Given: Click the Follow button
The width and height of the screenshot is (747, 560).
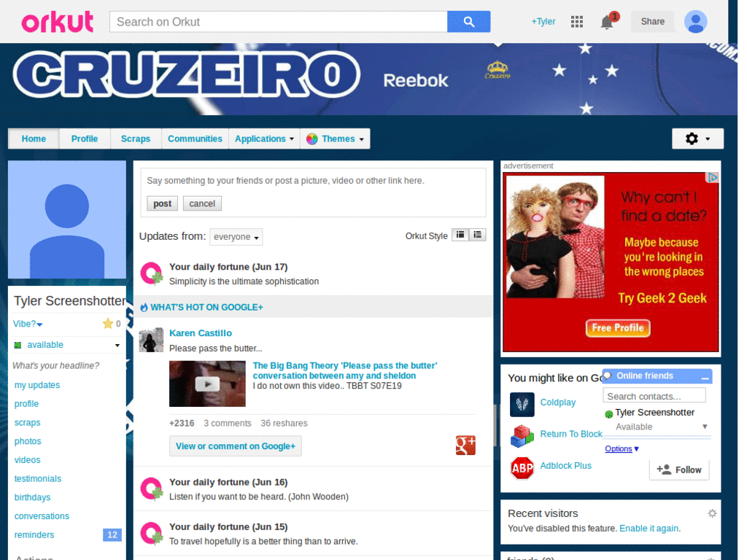Looking at the screenshot, I should tap(679, 470).
